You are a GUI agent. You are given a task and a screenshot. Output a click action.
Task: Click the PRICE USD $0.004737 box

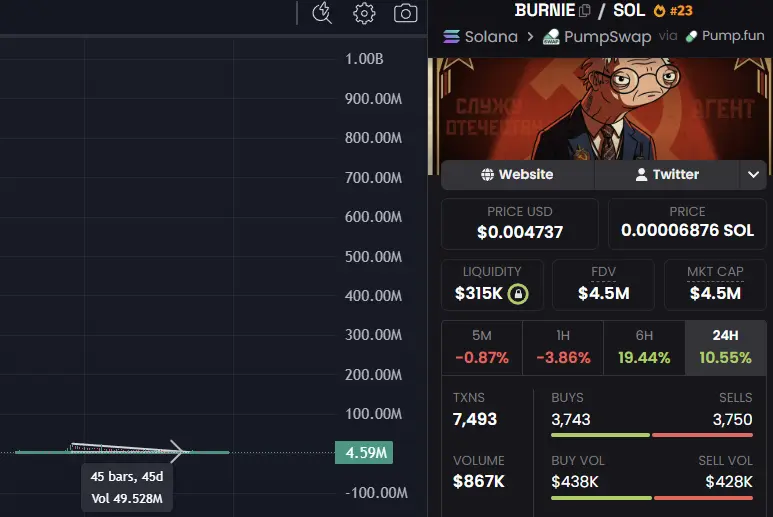tap(520, 224)
